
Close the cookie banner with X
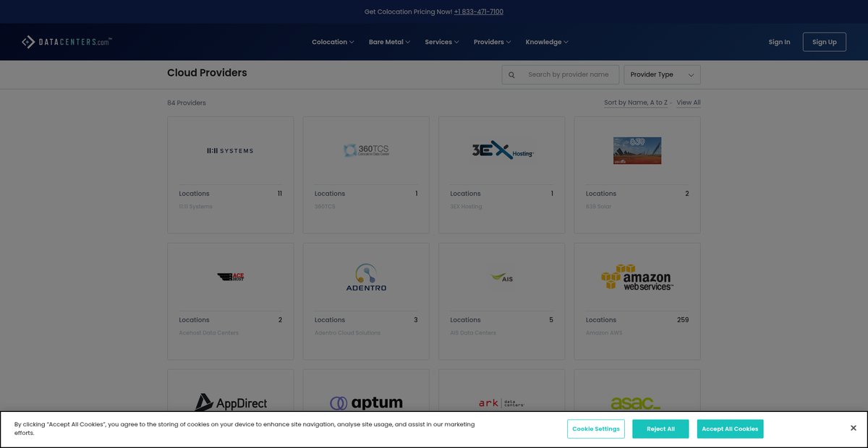[x=854, y=428]
